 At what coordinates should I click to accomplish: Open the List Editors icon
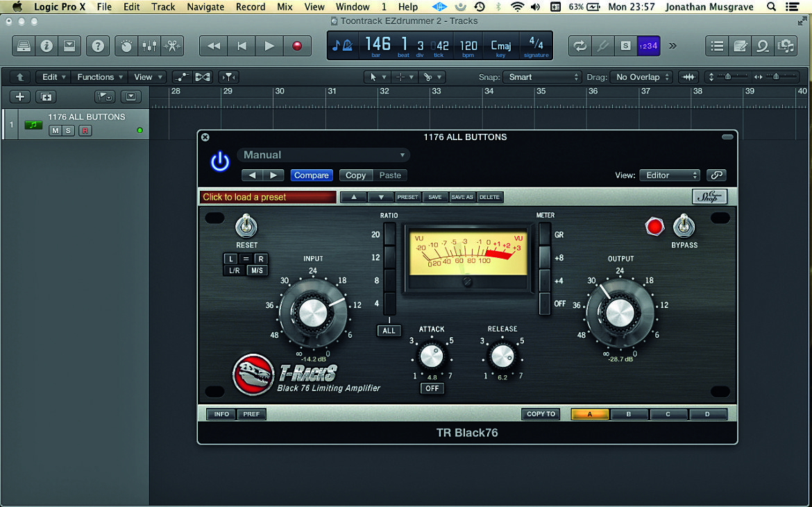click(x=717, y=46)
